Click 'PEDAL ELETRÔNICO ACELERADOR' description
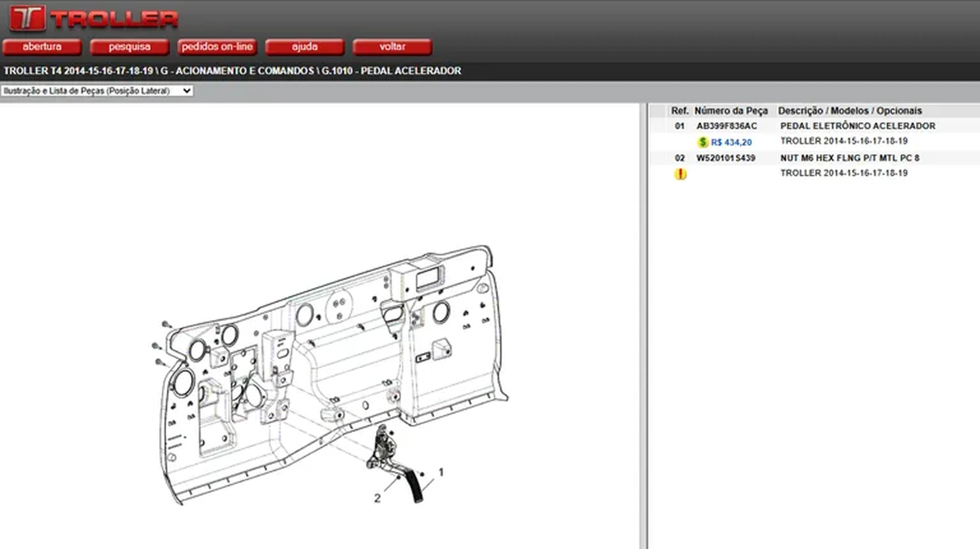 [858, 126]
